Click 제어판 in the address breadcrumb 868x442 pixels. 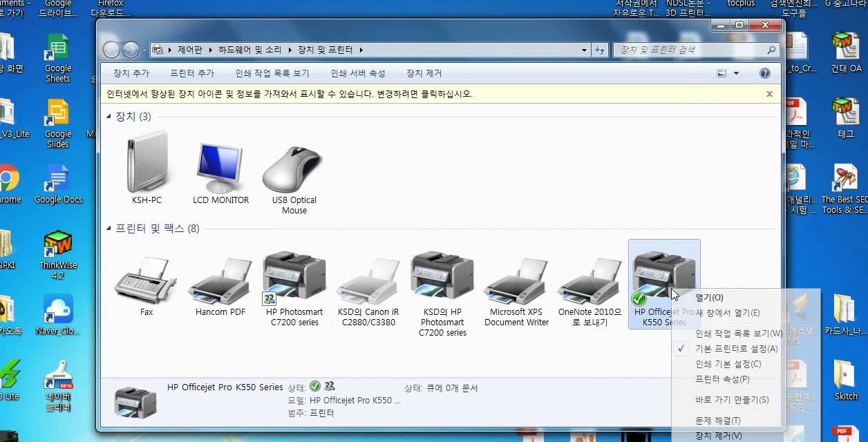point(191,50)
